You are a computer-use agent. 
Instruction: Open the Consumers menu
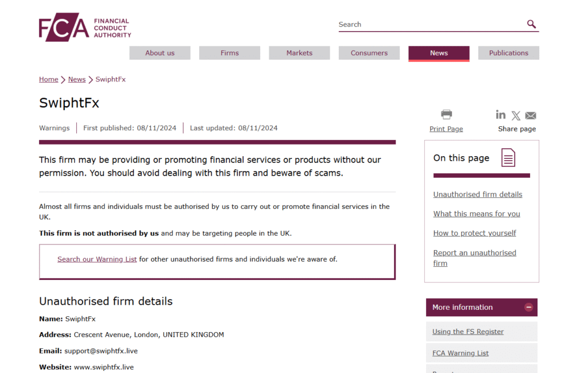click(369, 53)
